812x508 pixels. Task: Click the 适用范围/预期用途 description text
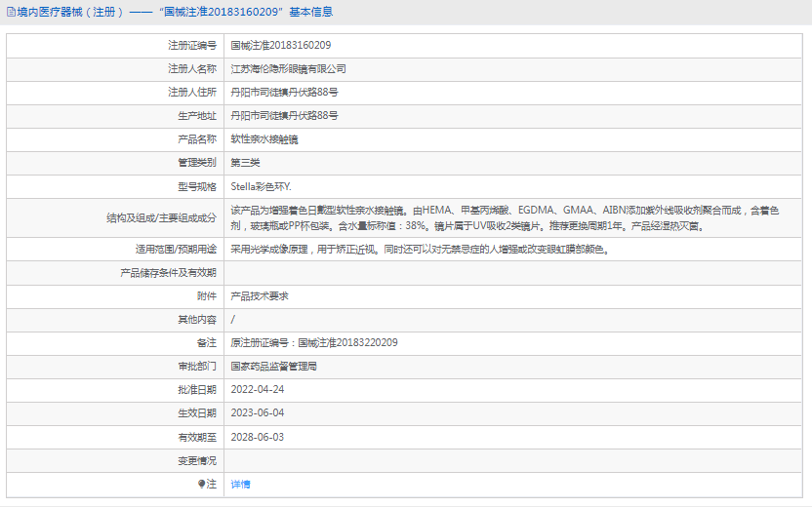pos(420,249)
